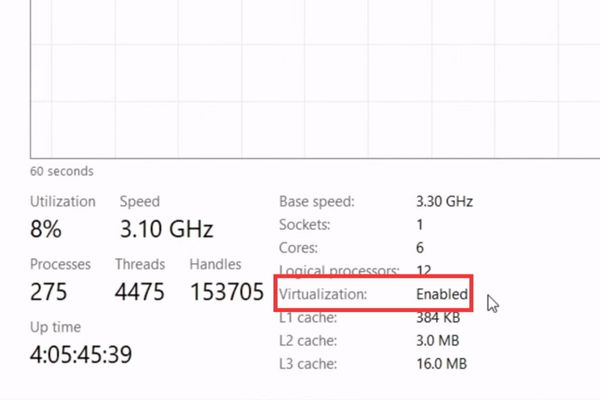Select the 8% utilization value
The image size is (600, 400).
point(46,229)
